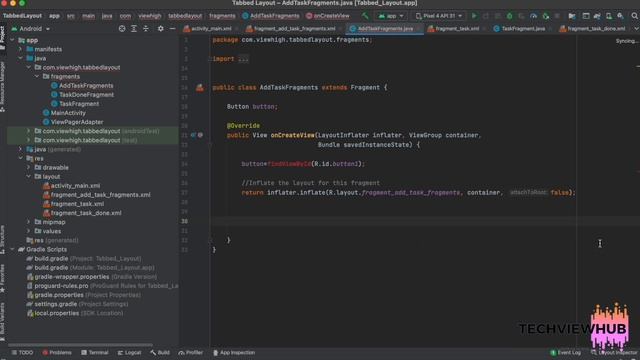This screenshot has width=640, height=360.
Task: Show hidden editor tabs with the chevron
Action: click(636, 29)
